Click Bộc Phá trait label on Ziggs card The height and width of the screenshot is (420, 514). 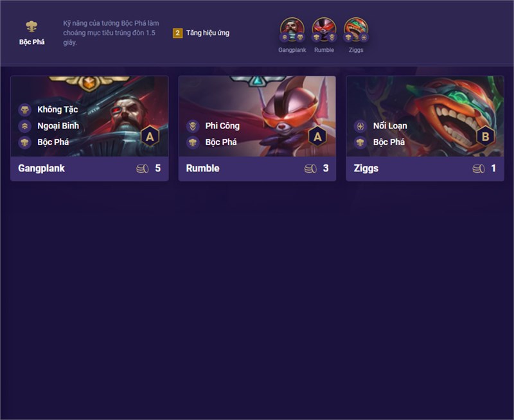tap(389, 142)
